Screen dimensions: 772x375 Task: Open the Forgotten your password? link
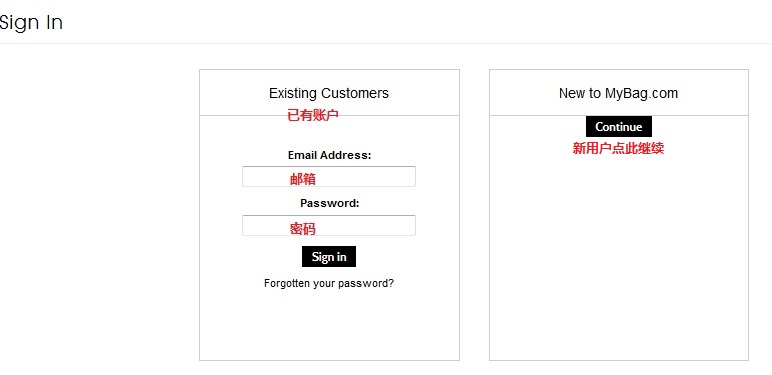point(329,283)
